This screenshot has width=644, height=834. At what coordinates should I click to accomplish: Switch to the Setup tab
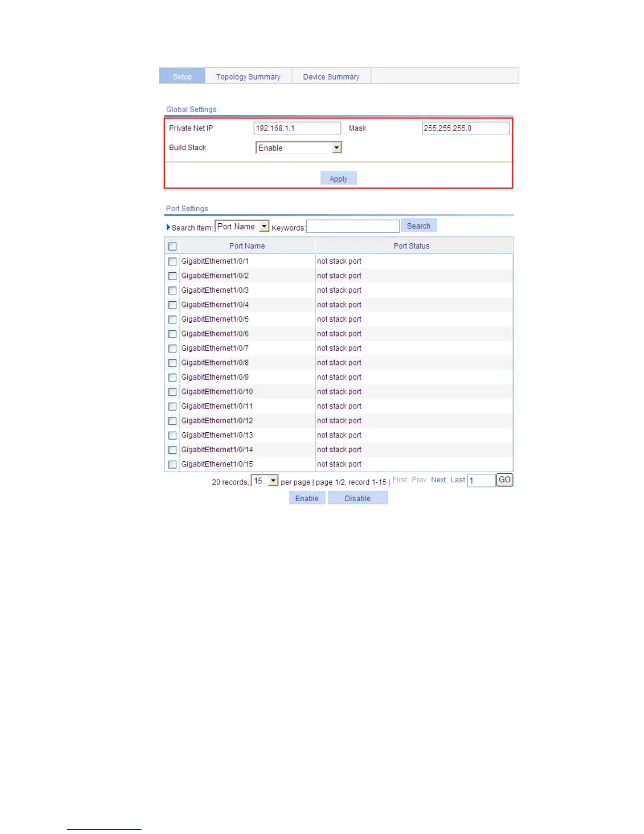(182, 76)
